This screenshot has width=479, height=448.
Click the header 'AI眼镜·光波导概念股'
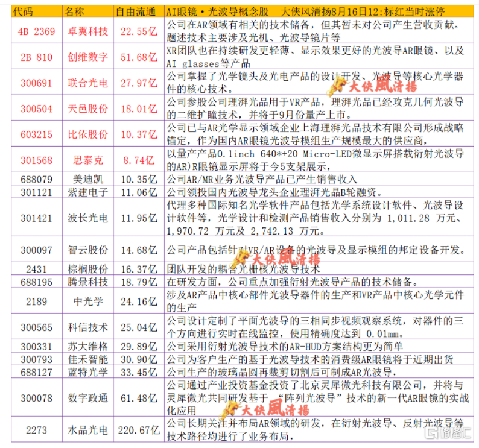(x=217, y=11)
